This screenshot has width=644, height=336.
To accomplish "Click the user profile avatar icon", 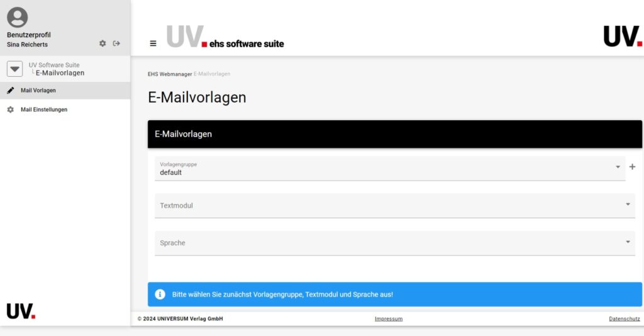I will tap(17, 17).
